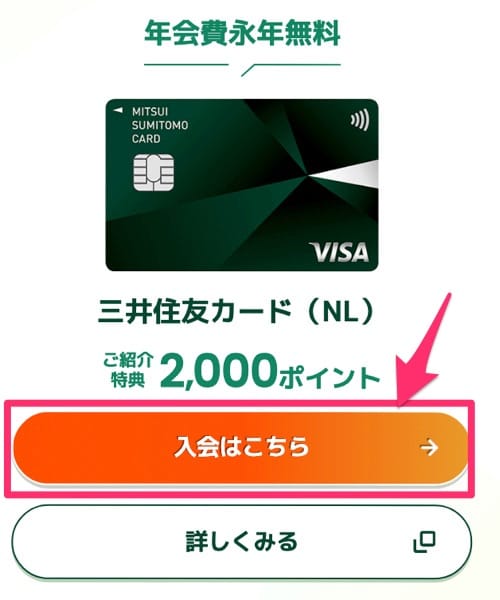
Task: Click the external-link icon in 詳しくみる
Action: coord(425,541)
